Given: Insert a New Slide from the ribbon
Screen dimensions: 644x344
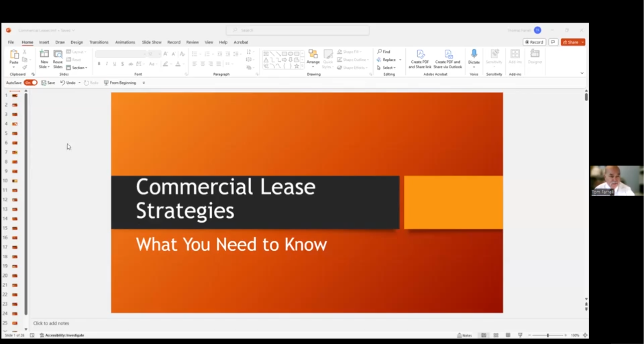Looking at the screenshot, I should coord(44,54).
